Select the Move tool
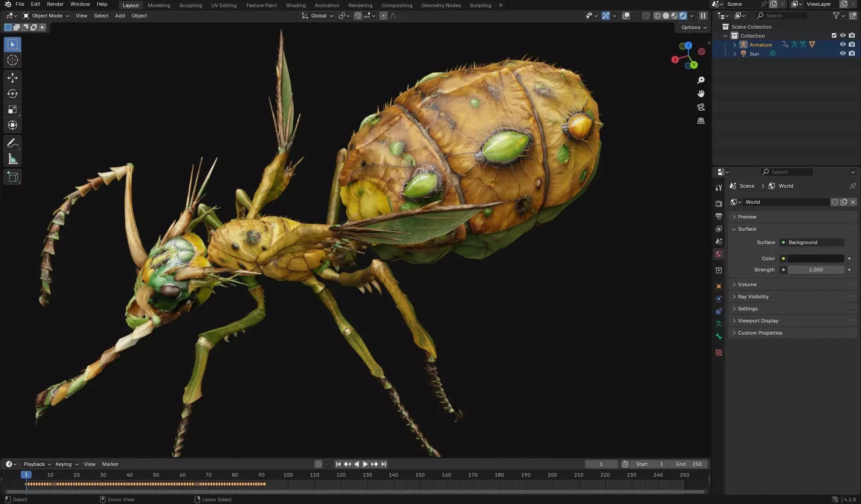Viewport: 861px width, 504px height. (13, 78)
